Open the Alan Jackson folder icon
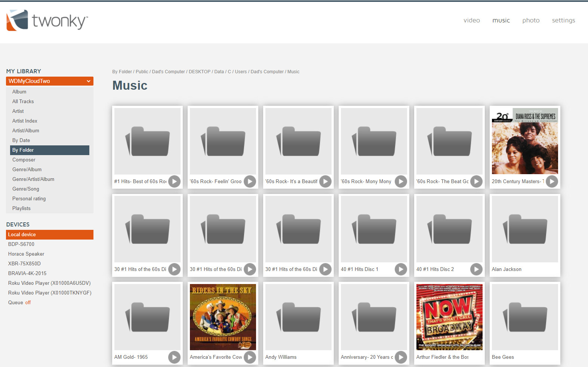This screenshot has width=588, height=367. pos(525,229)
